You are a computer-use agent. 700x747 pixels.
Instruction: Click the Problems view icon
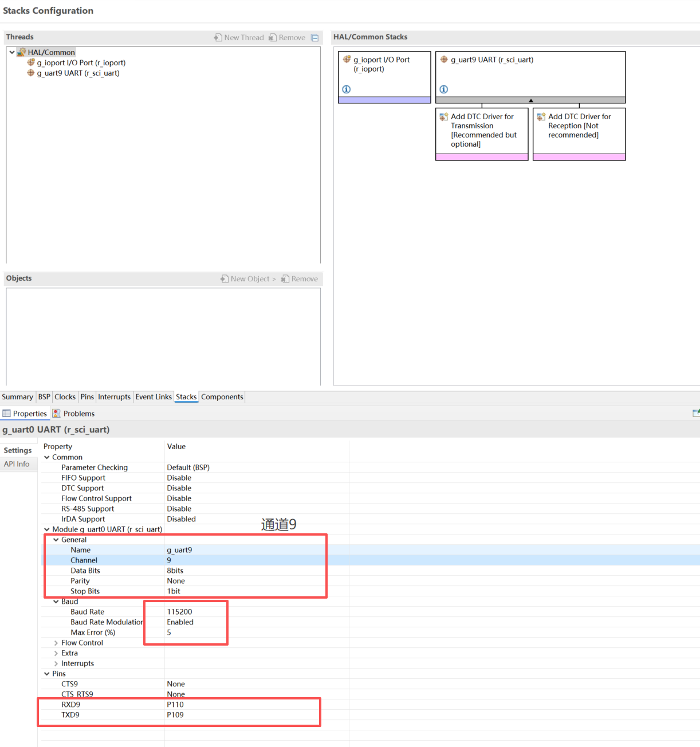click(57, 414)
